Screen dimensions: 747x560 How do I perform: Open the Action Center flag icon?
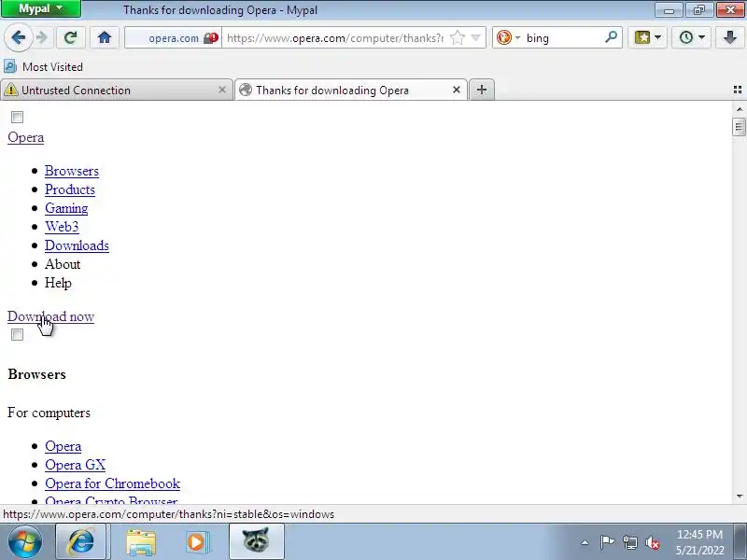pos(607,542)
